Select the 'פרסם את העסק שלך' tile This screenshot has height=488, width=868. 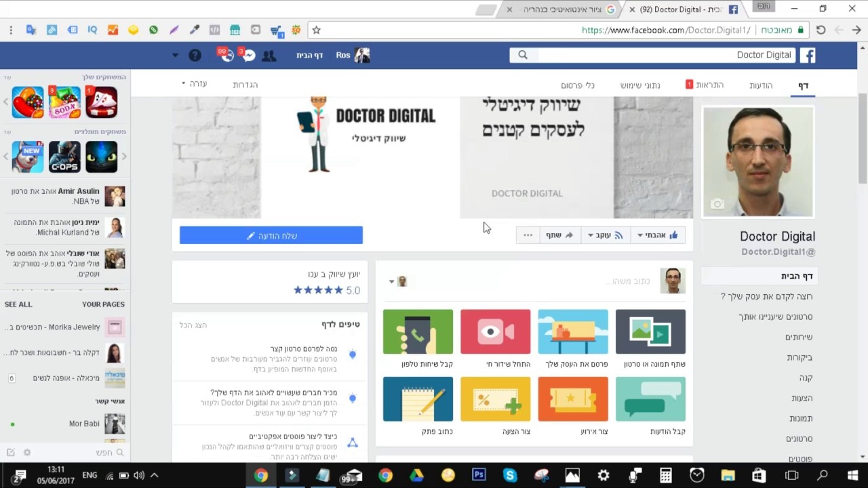[x=573, y=339]
